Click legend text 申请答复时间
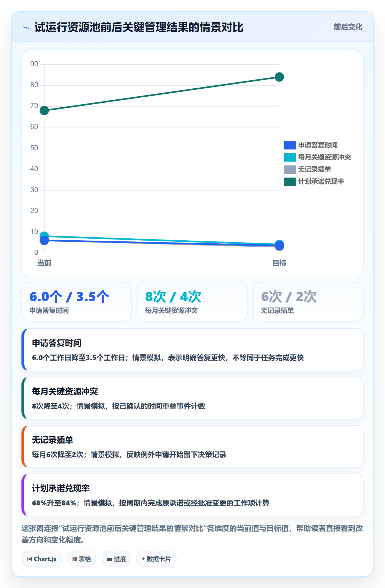The height and width of the screenshot is (588, 385). [318, 145]
